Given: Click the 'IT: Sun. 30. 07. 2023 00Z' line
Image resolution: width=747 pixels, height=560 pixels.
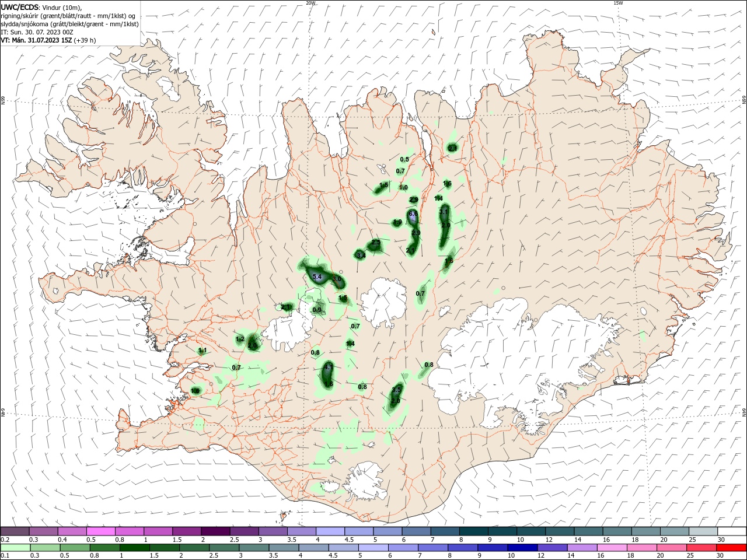Looking at the screenshot, I should tap(36, 32).
